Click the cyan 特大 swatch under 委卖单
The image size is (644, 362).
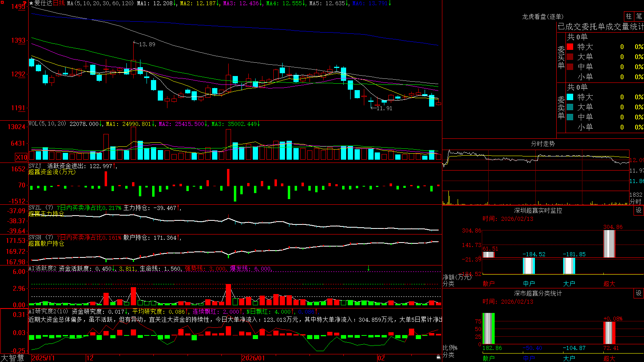tap(570, 97)
